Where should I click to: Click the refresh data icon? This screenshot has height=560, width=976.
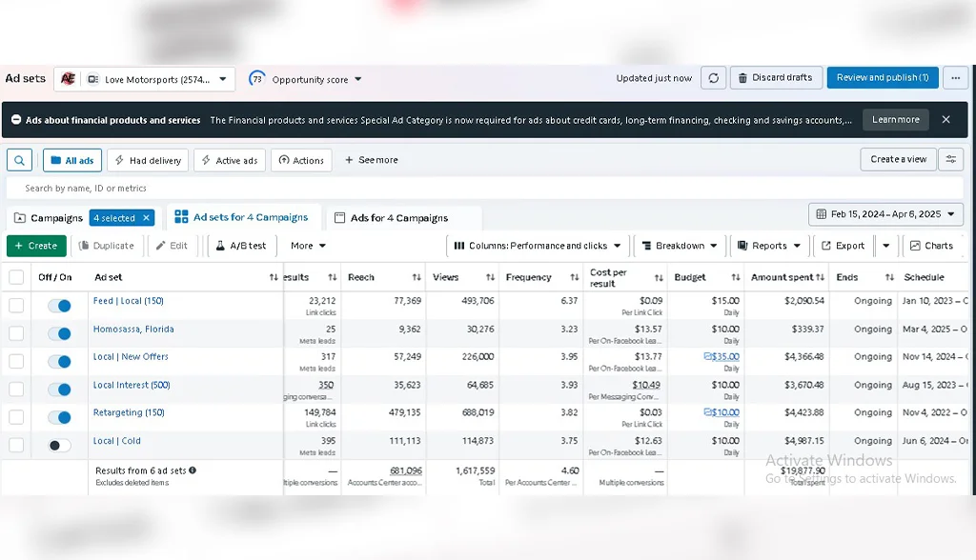coord(713,78)
